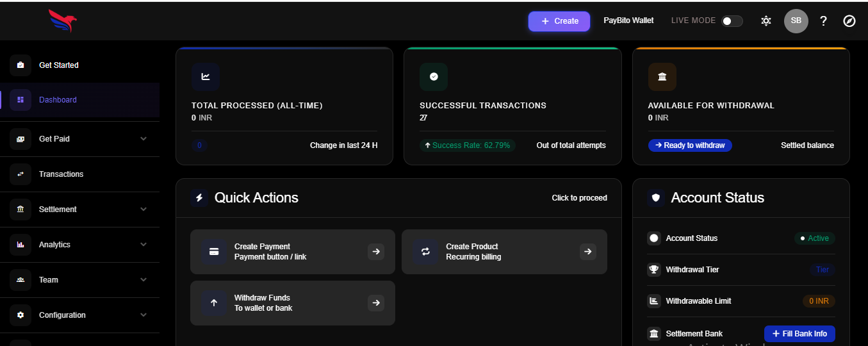Viewport: 868px width, 346px height.
Task: Click the Withdrawable Limit chart icon
Action: [x=654, y=301]
